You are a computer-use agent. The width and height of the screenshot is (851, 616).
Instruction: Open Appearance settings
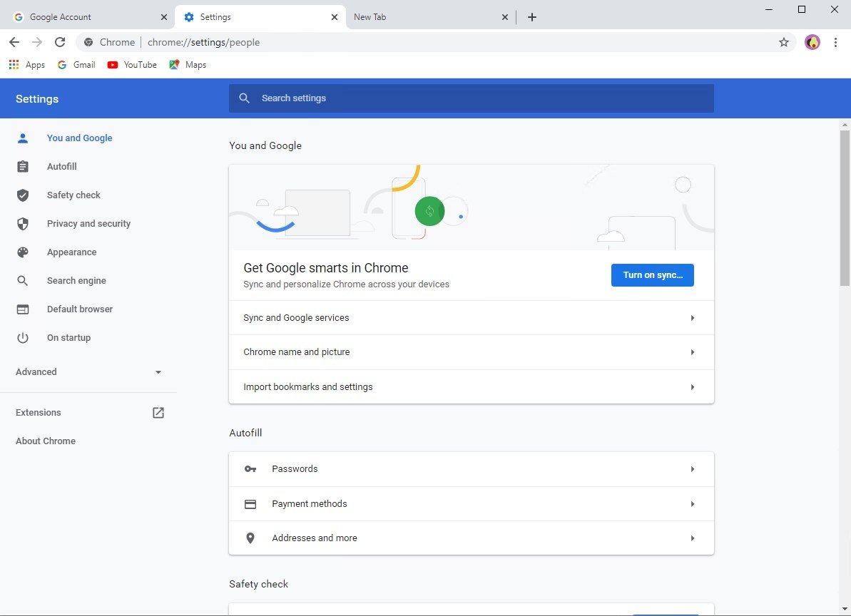(71, 252)
